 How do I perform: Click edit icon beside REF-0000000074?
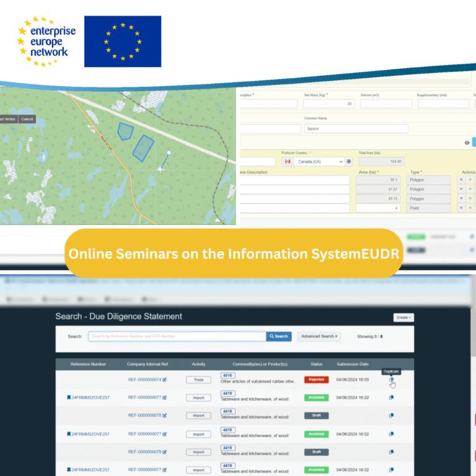tap(165, 379)
